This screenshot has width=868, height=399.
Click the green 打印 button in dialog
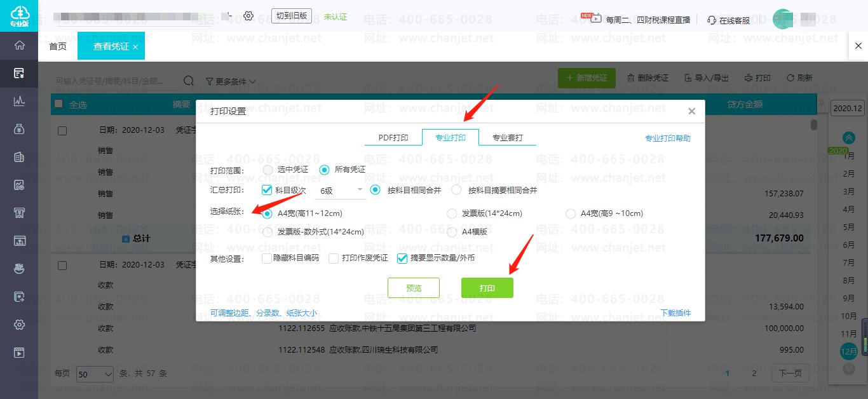click(487, 288)
